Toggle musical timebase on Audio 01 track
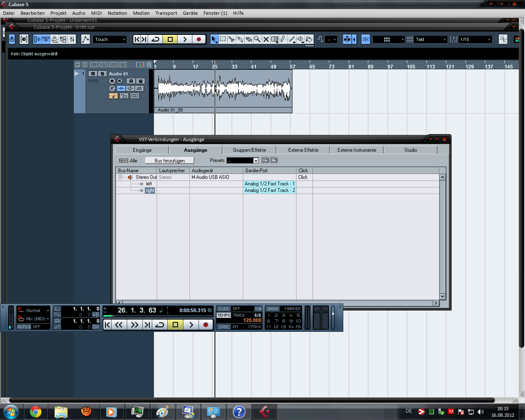The width and height of the screenshot is (525, 420). tap(113, 96)
